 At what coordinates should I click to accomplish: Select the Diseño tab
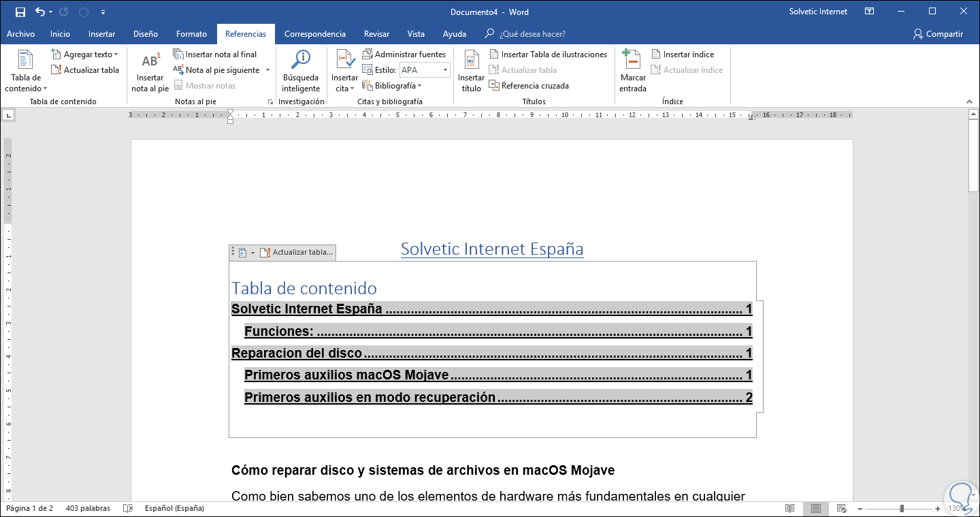point(146,34)
